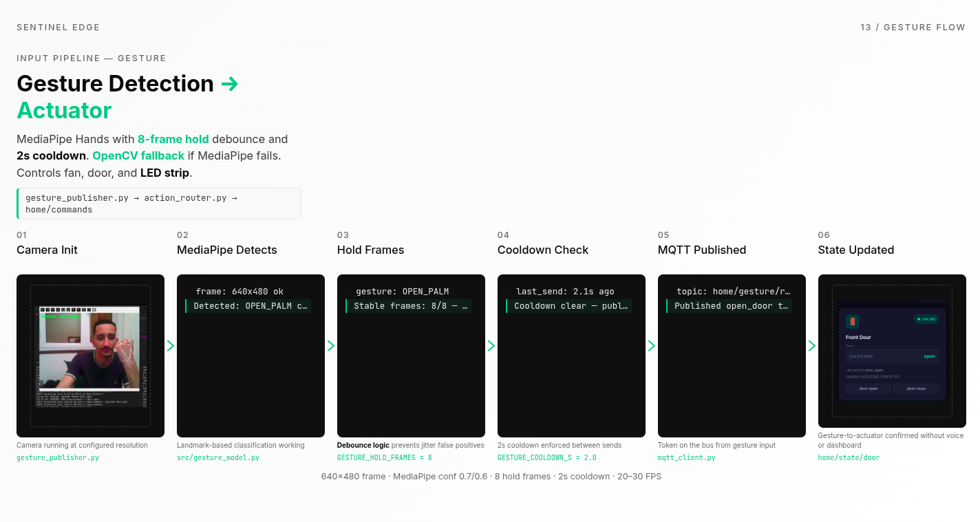Click the 'SENTINEL EDGE' header text

click(58, 28)
